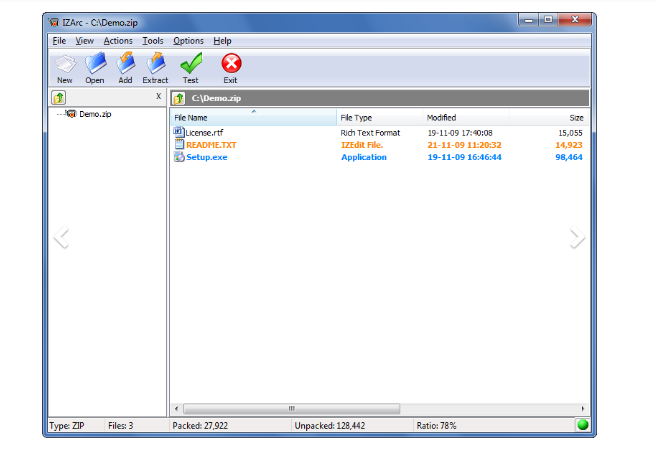Click the Add files toolbar icon
The width and height of the screenshot is (657, 461).
pyautogui.click(x=125, y=64)
